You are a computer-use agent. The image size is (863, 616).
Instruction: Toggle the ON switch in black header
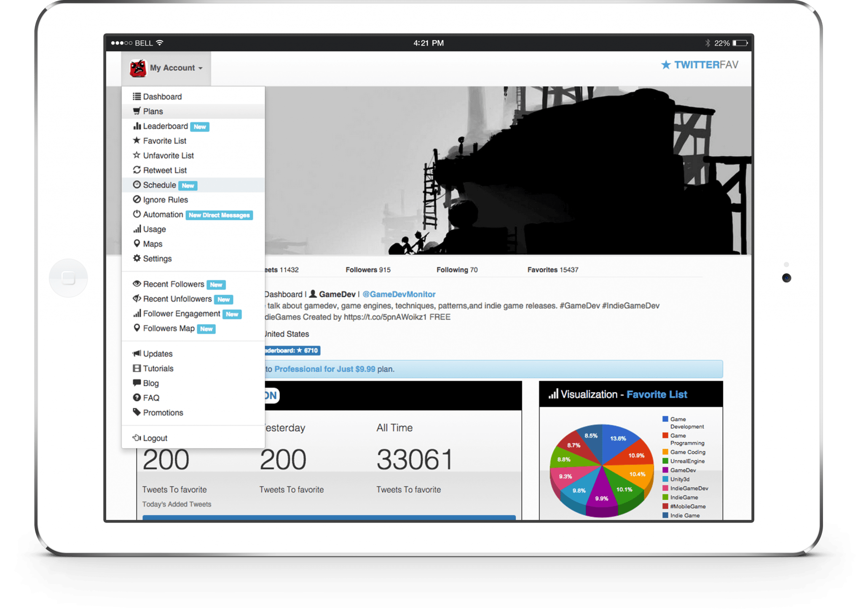point(271,395)
